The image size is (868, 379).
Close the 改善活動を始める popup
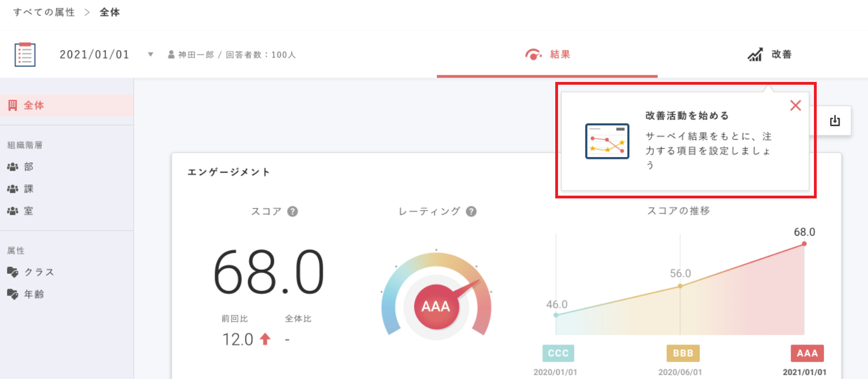[796, 105]
